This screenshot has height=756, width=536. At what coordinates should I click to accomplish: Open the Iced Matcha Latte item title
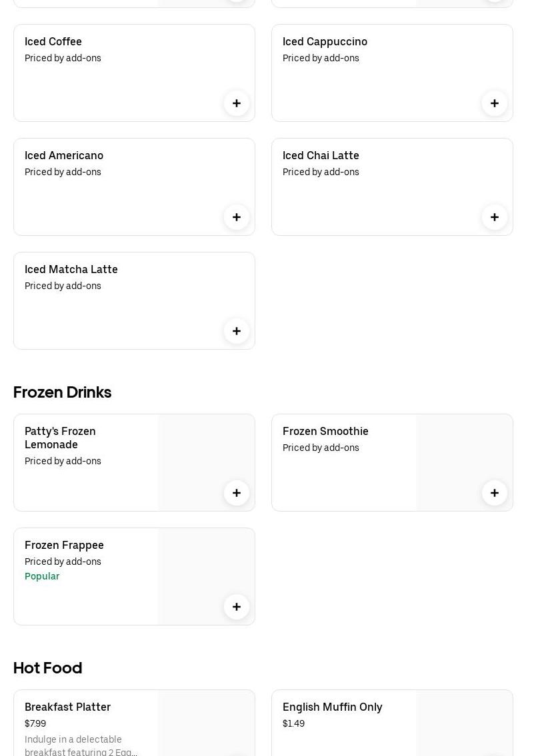tap(71, 269)
